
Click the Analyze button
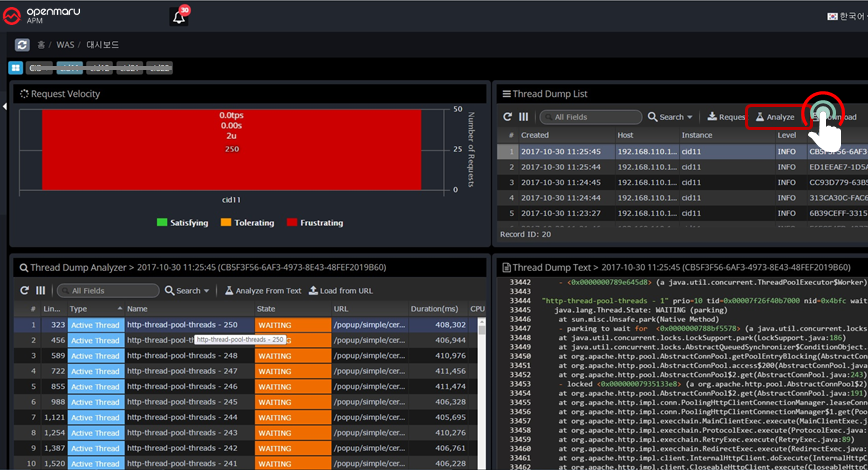(x=774, y=117)
